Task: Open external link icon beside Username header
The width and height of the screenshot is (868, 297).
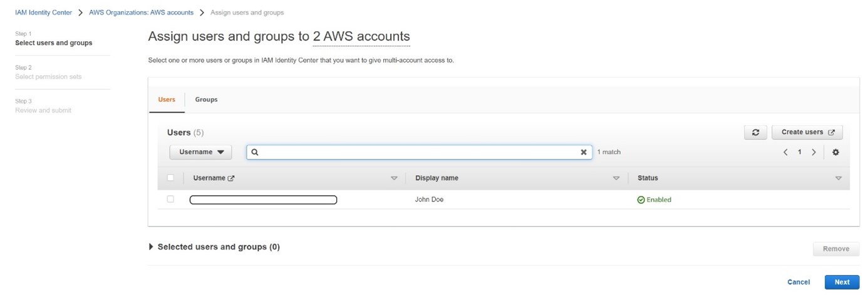Action: 231,178
